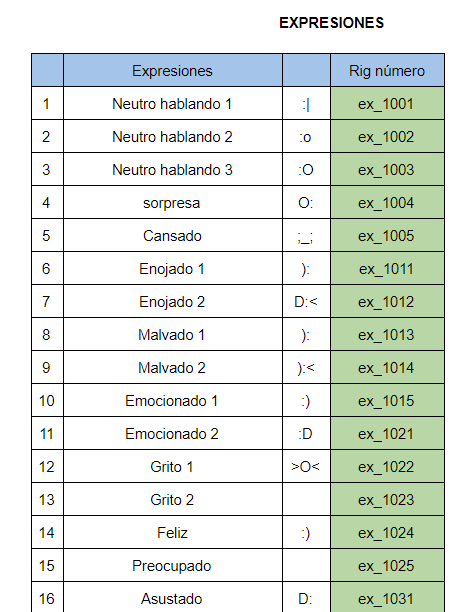The image size is (475, 612).
Task: Click the EXPRESIONES title heading
Action: tap(331, 23)
